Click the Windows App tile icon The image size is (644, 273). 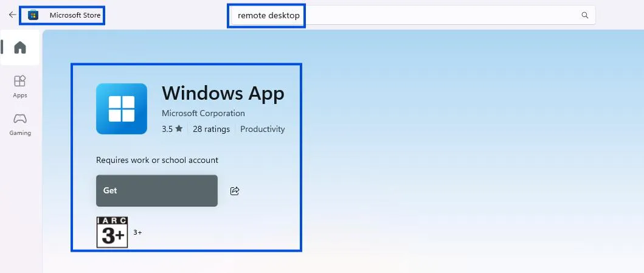pyautogui.click(x=122, y=109)
